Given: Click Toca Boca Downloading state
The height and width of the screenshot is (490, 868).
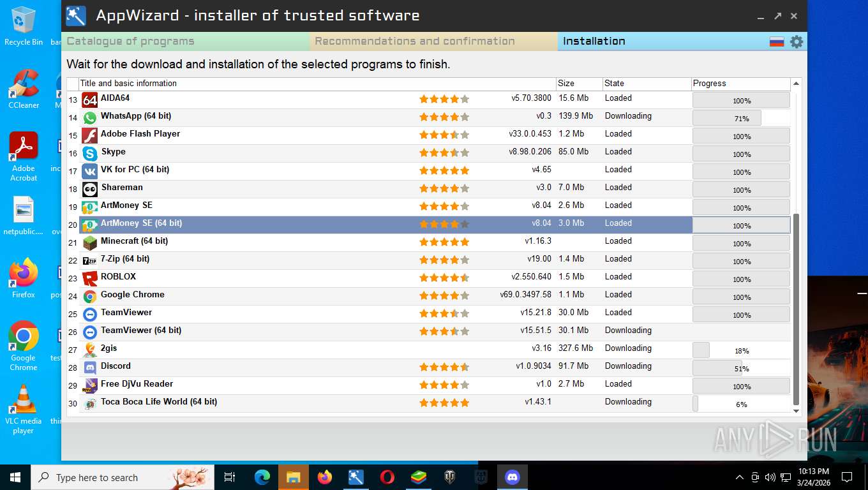Looking at the screenshot, I should point(628,402).
